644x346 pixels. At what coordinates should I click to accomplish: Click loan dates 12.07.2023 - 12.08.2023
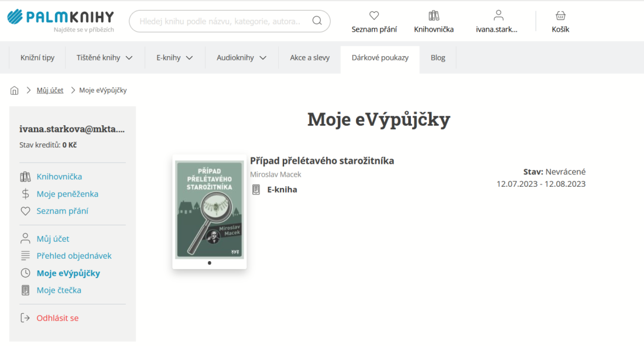coord(541,184)
